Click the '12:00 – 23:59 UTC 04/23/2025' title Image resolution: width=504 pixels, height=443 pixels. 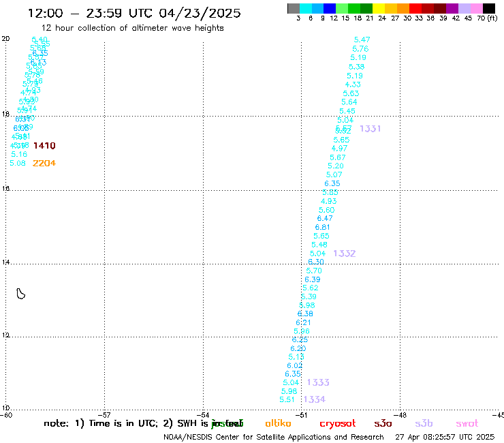(x=134, y=13)
